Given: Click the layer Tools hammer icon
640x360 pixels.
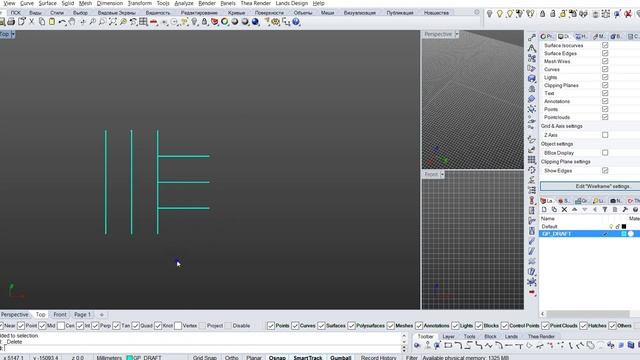Looking at the screenshot, I should [625, 209].
